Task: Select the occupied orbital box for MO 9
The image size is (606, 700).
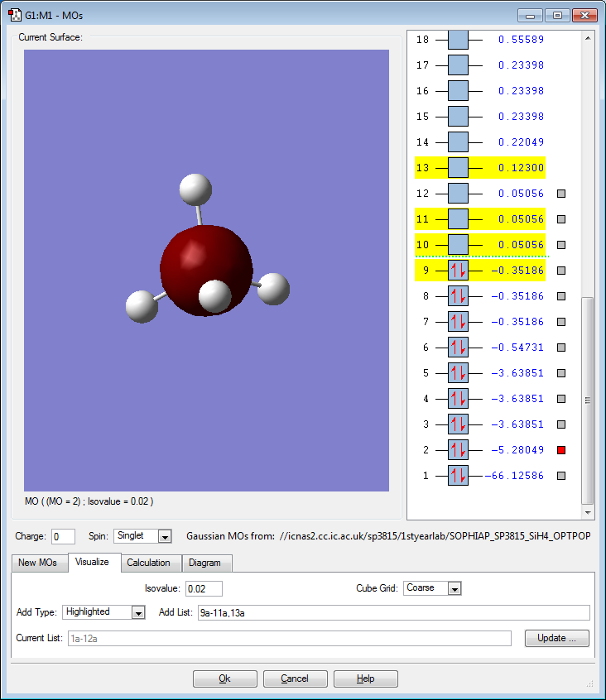Action: point(458,271)
